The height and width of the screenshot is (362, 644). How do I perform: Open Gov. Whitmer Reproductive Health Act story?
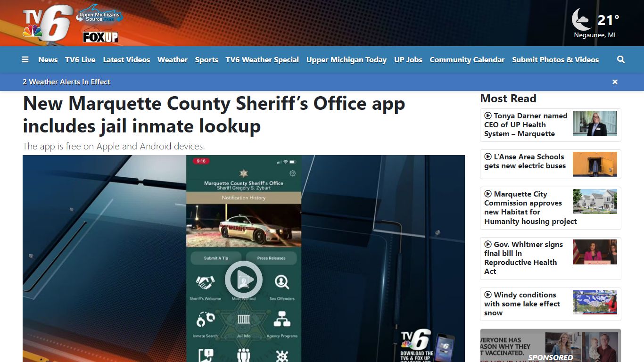click(523, 258)
